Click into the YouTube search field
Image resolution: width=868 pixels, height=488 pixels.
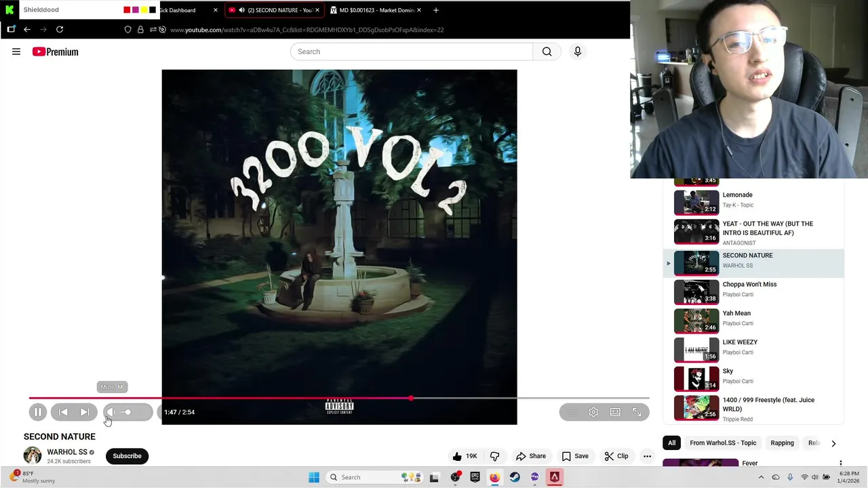[x=412, y=52]
